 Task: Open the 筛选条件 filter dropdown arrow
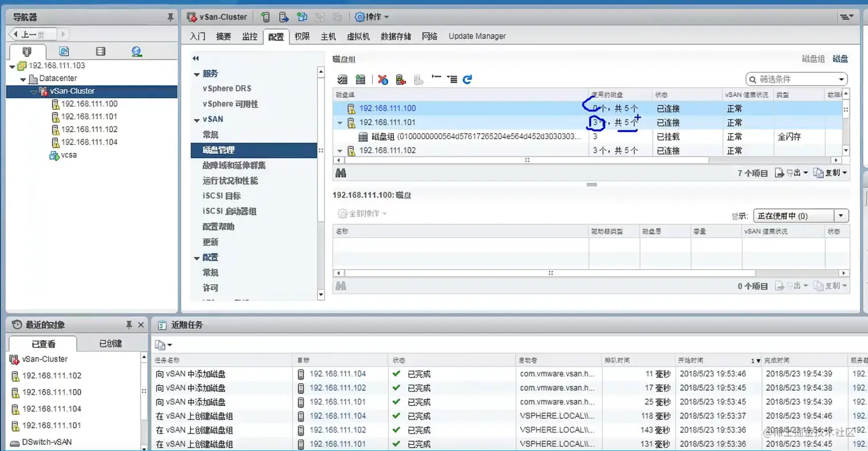tap(842, 79)
